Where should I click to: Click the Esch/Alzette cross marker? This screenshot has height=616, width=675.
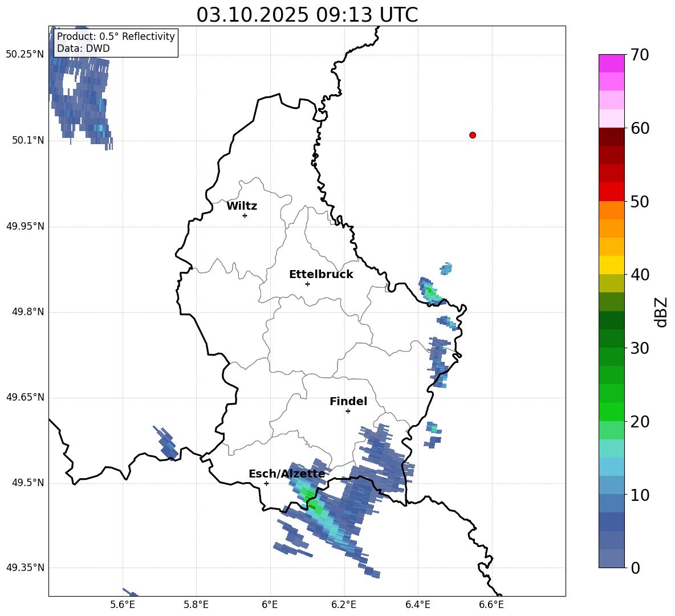266,483
